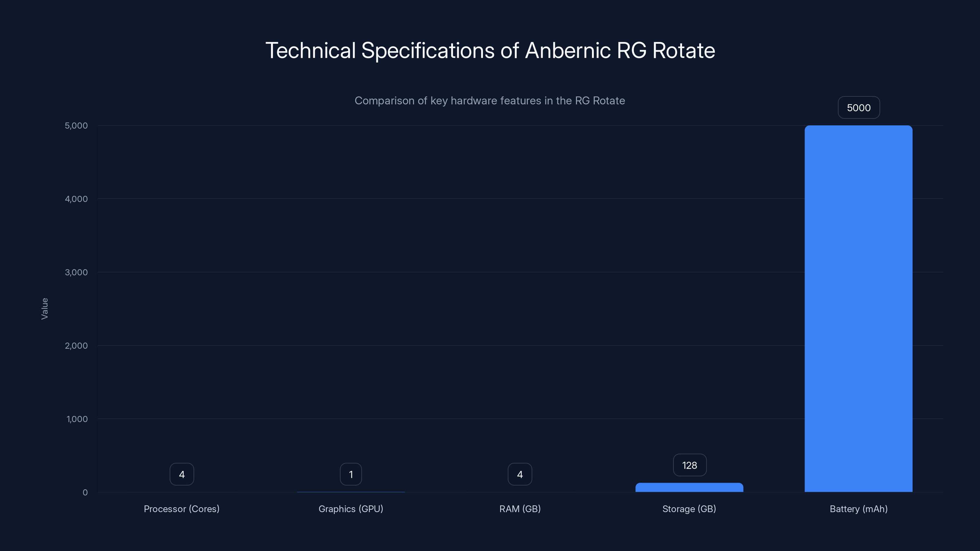Click the 1 label above Graphics column
This screenshot has height=551, width=980.
click(x=350, y=474)
